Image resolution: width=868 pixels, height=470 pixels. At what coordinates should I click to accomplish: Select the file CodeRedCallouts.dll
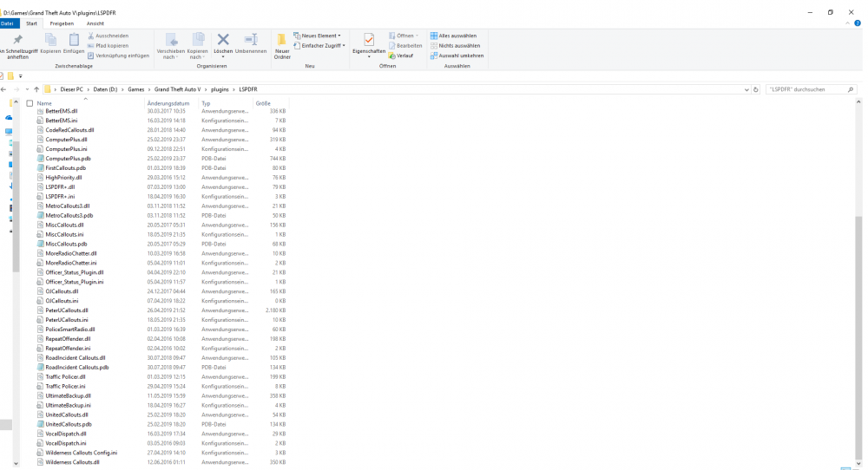click(69, 130)
